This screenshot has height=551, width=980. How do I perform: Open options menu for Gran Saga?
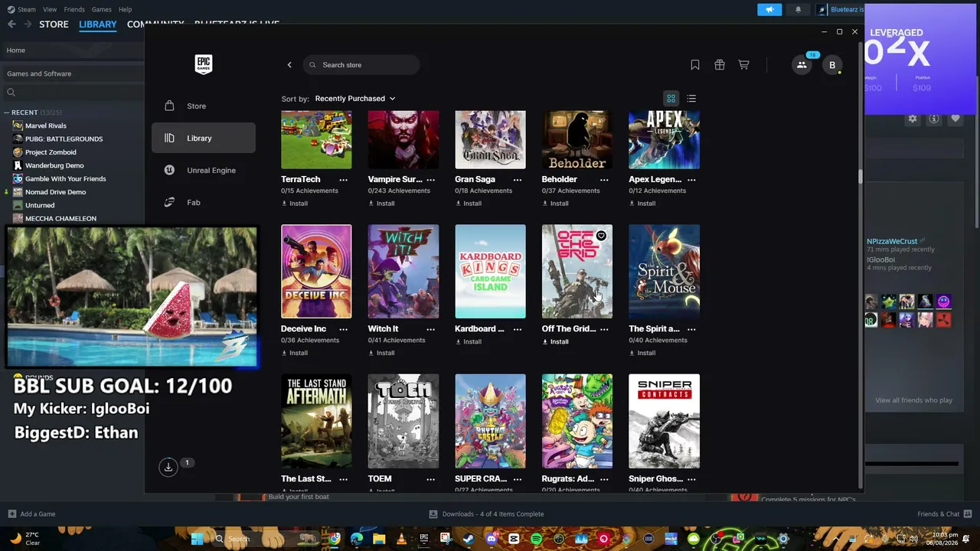click(518, 180)
